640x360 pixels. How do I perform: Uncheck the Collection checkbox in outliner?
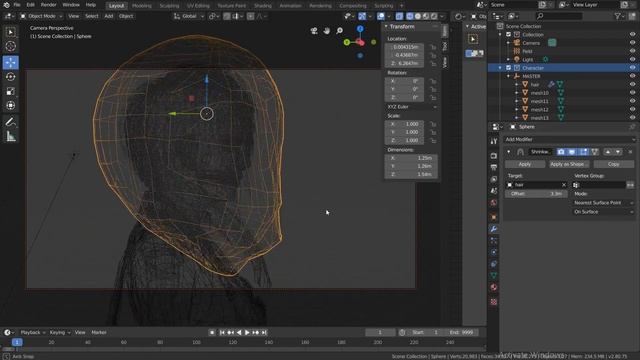coord(509,35)
